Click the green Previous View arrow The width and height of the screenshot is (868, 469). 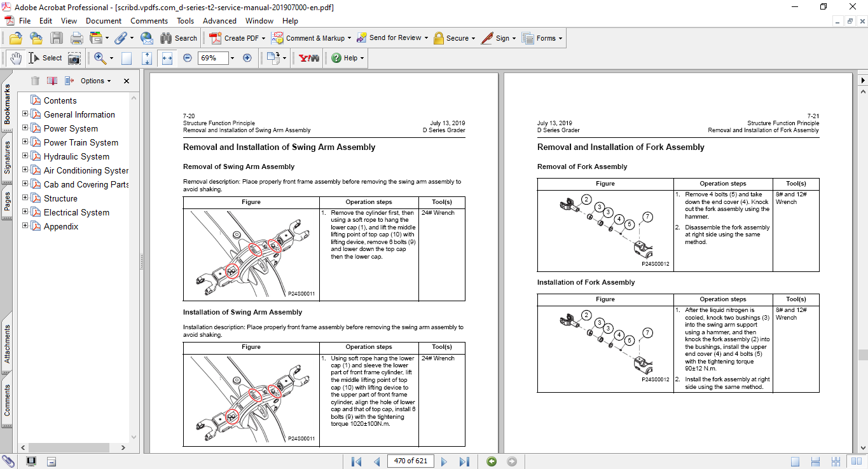pyautogui.click(x=492, y=461)
